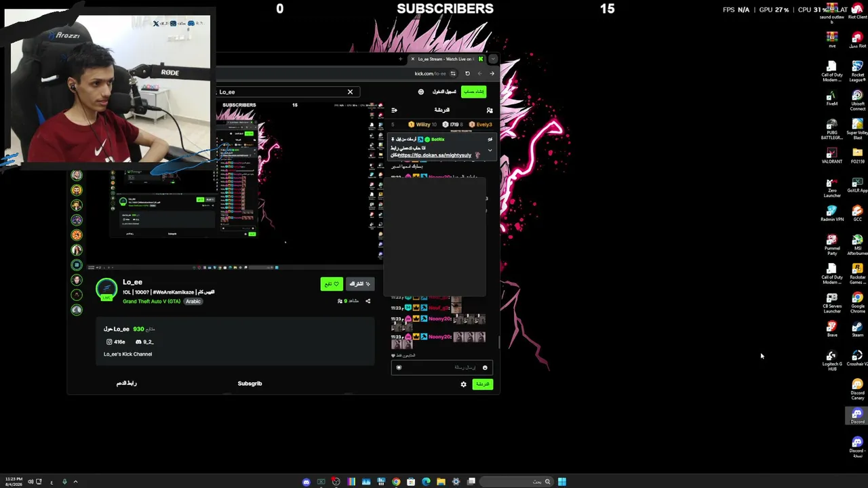Open the Google Chrome desktop shortcut
The width and height of the screenshot is (868, 488).
(857, 303)
